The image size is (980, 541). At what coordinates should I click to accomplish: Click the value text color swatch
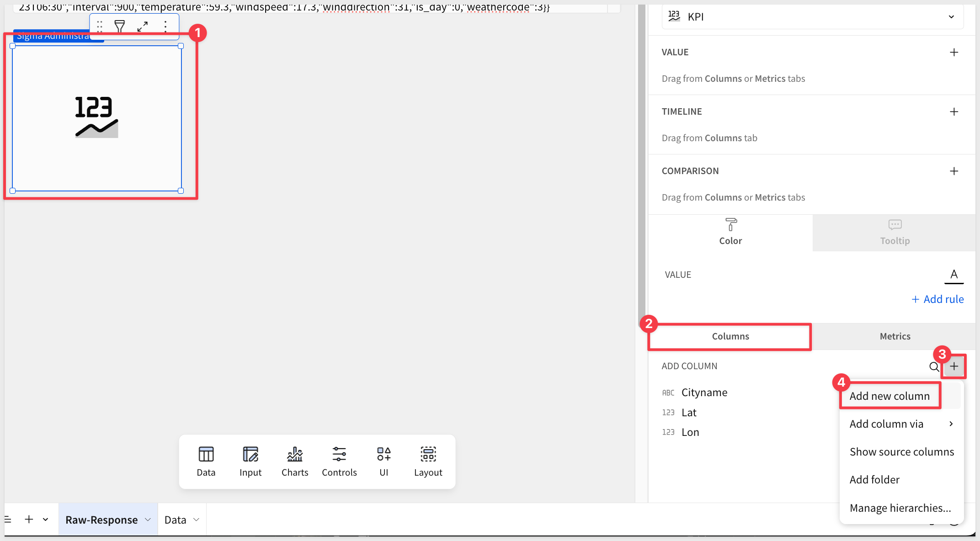point(954,275)
